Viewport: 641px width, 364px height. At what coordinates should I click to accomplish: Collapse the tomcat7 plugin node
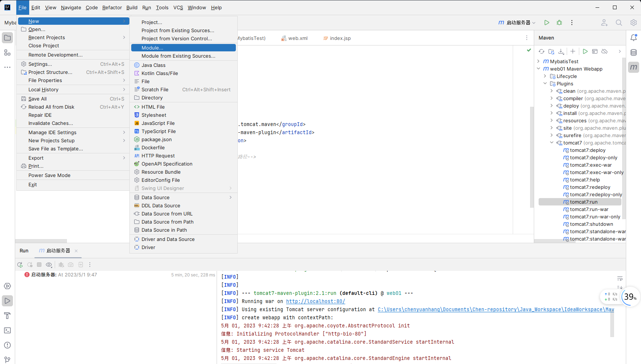(552, 143)
